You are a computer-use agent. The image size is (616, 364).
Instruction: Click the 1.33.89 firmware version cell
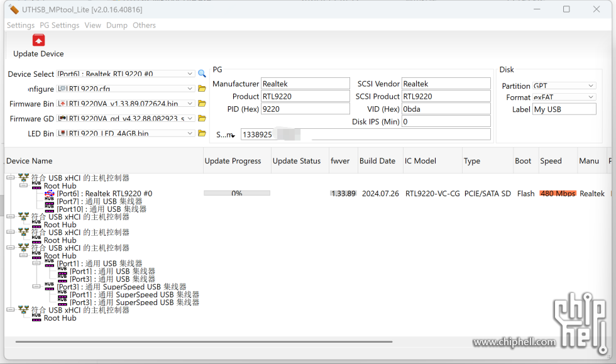[x=343, y=194]
